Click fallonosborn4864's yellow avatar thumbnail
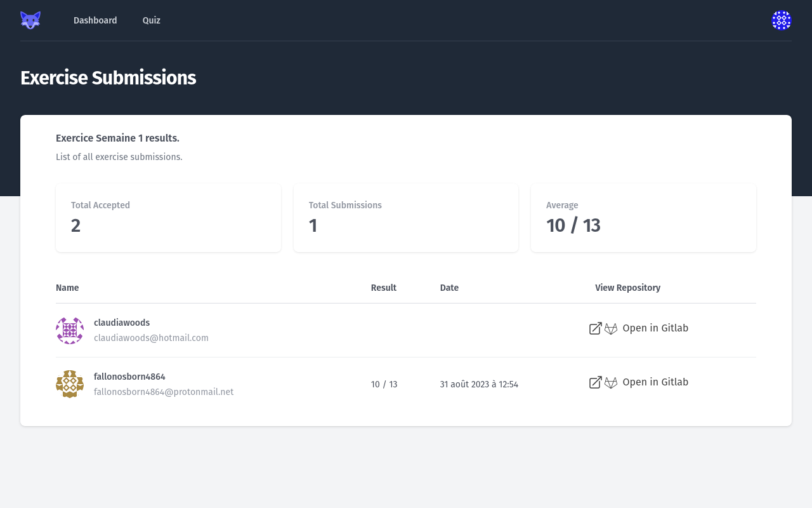The height and width of the screenshot is (508, 812). point(70,384)
